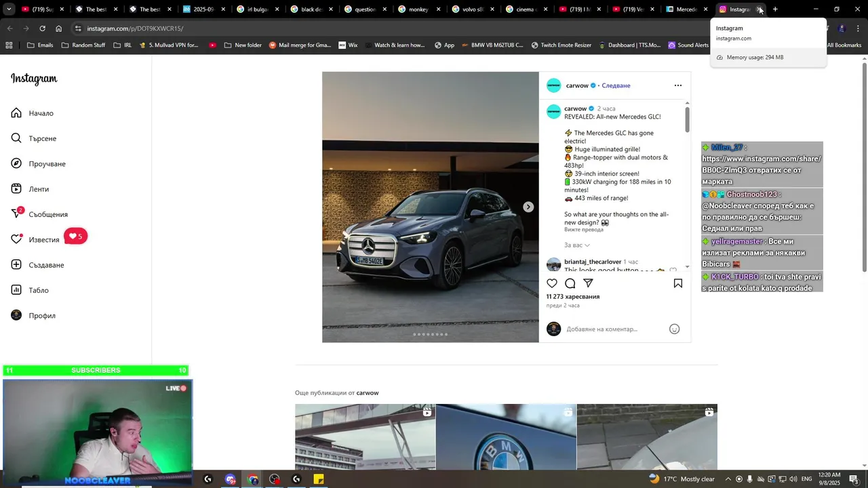Open Search (Търсене) in Instagram sidebar

33,138
